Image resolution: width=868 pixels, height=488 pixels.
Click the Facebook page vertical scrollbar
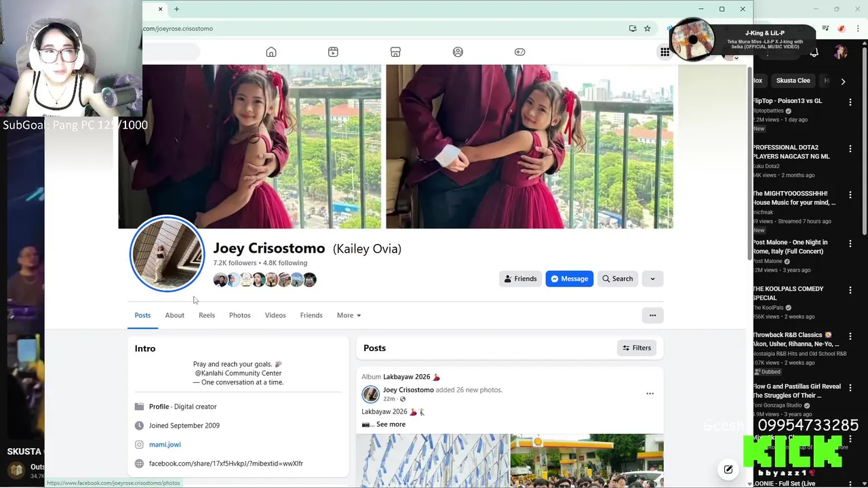749,163
